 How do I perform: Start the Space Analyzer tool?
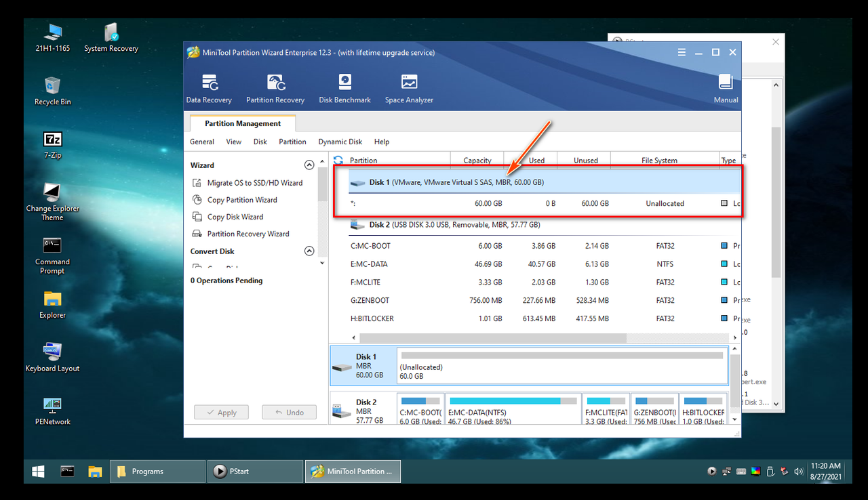(x=409, y=89)
